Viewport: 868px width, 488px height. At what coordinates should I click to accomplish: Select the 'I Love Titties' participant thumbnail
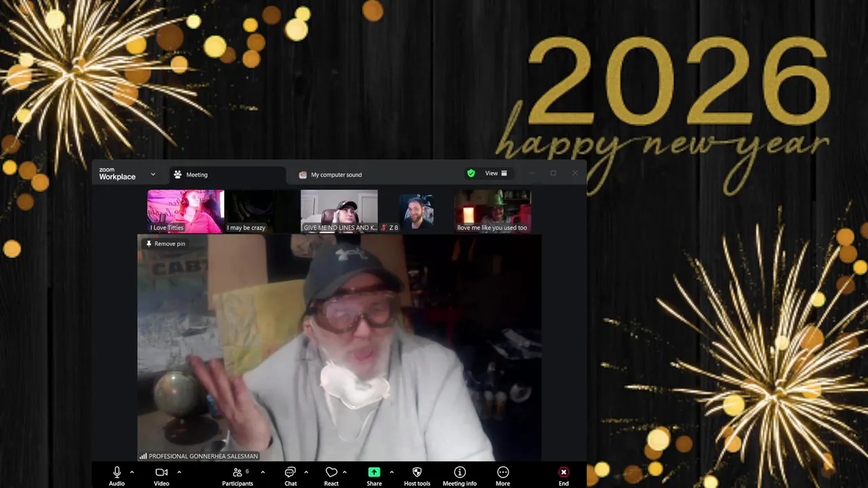[186, 211]
